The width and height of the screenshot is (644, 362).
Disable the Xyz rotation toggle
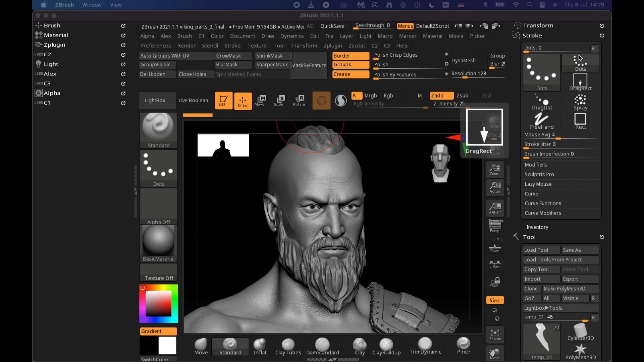[x=495, y=300]
